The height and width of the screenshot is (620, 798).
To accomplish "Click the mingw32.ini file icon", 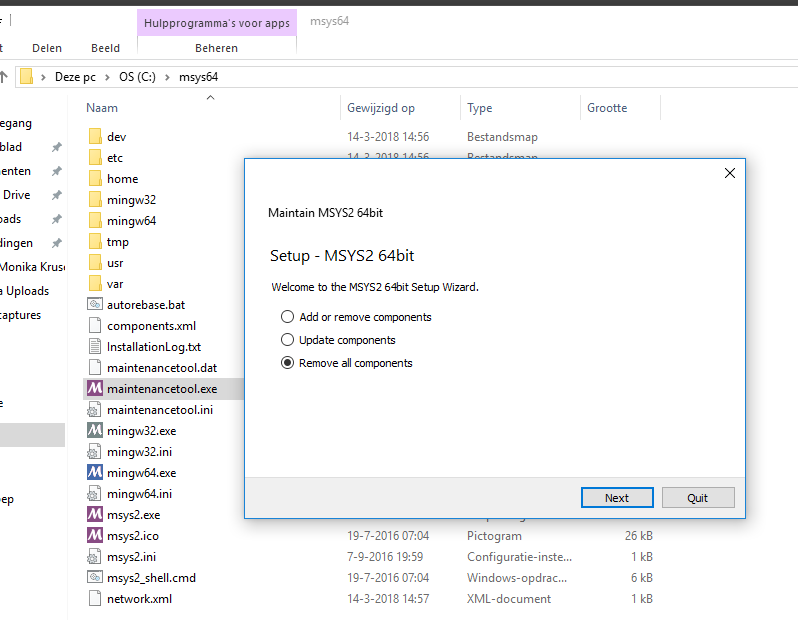I will tap(94, 452).
